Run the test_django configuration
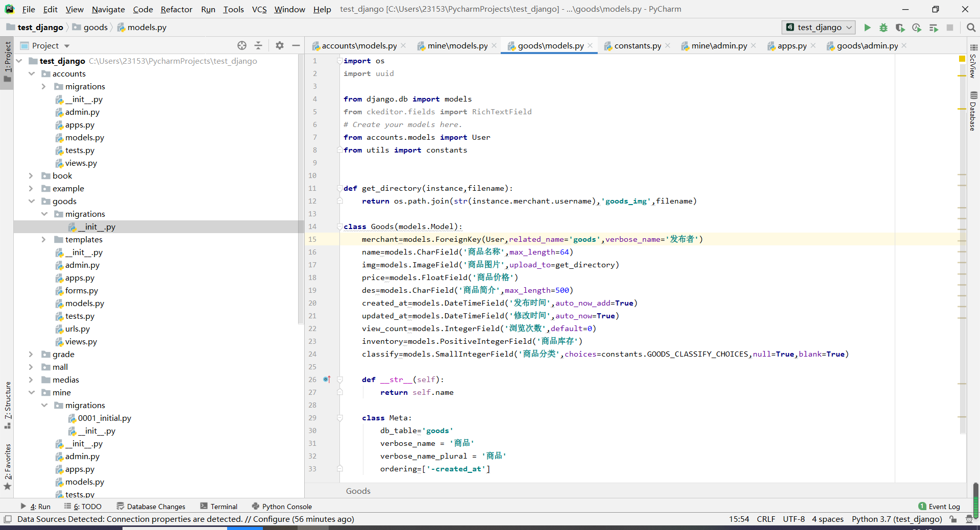This screenshot has height=530, width=980. coord(867,28)
